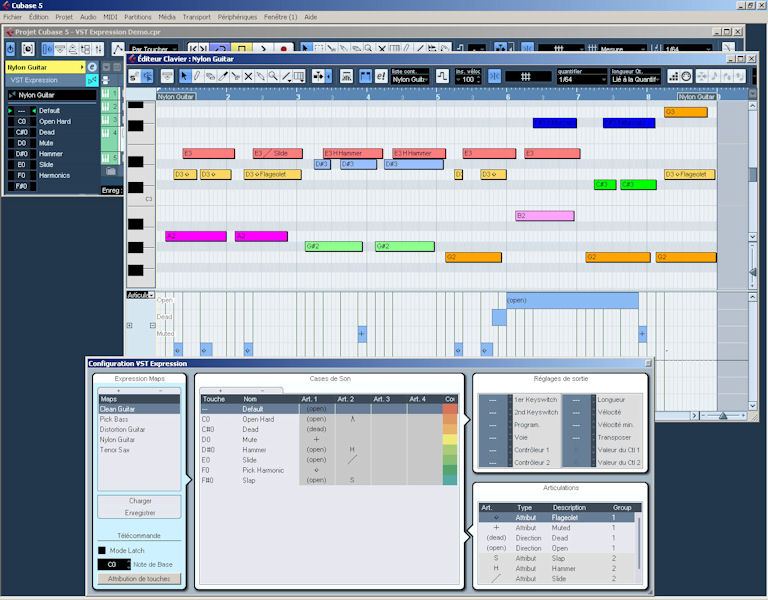The width and height of the screenshot is (768, 600).
Task: Select the Erase tool in Key Editor
Action: pyautogui.click(x=210, y=76)
